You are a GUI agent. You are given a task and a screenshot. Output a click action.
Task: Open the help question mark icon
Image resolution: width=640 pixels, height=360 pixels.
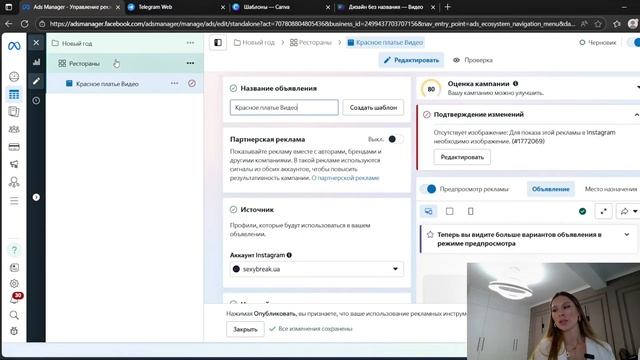point(14,250)
